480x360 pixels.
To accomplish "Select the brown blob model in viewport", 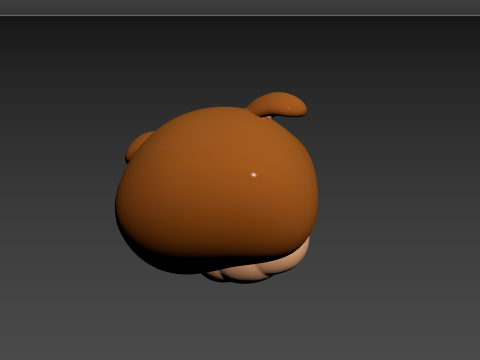I will pyautogui.click(x=217, y=190).
